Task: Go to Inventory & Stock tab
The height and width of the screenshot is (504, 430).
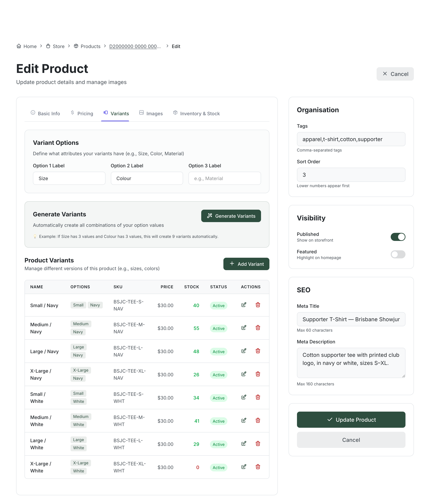Action: (196, 113)
